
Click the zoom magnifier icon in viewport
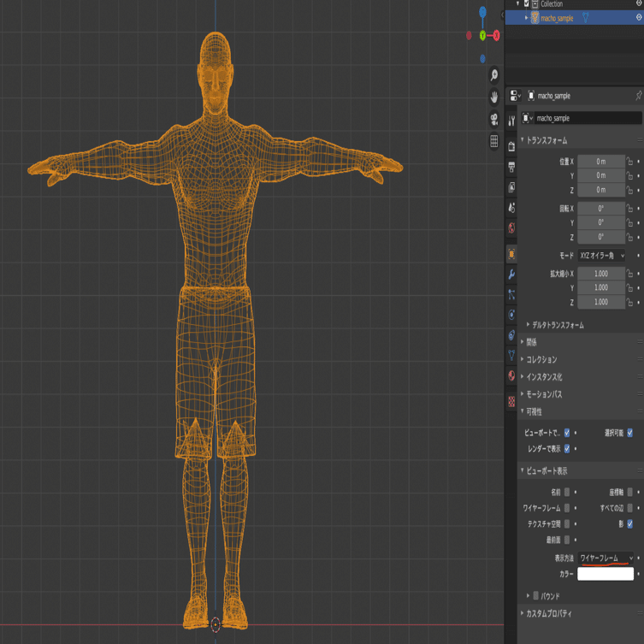(494, 77)
